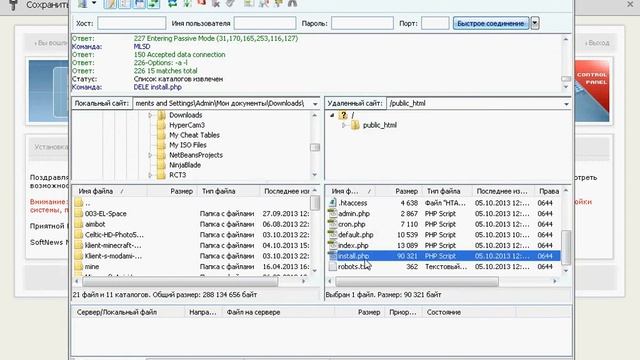Sort local list by Тип файла column
Screen dimensions: 640x360
(229, 191)
